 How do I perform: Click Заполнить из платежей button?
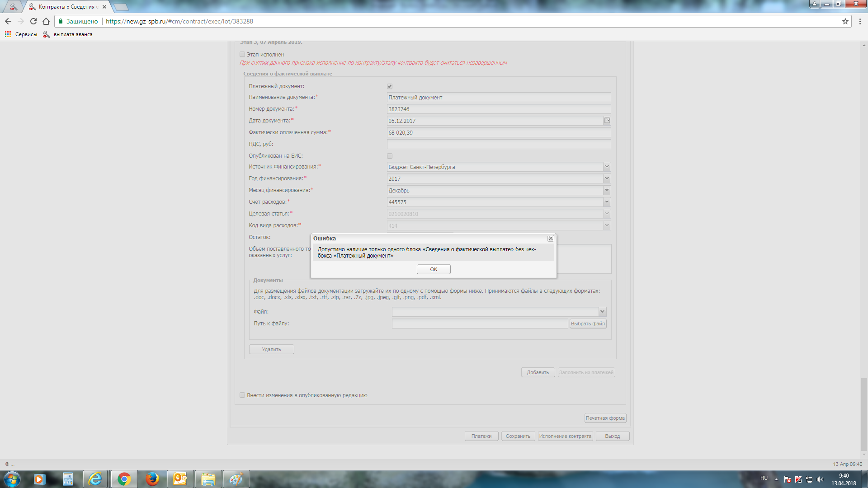click(x=586, y=372)
